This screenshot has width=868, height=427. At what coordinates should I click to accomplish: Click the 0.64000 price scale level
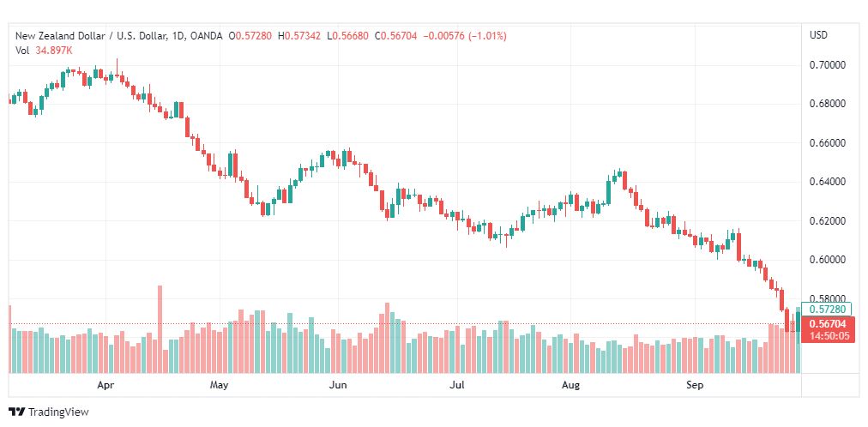[x=828, y=182]
